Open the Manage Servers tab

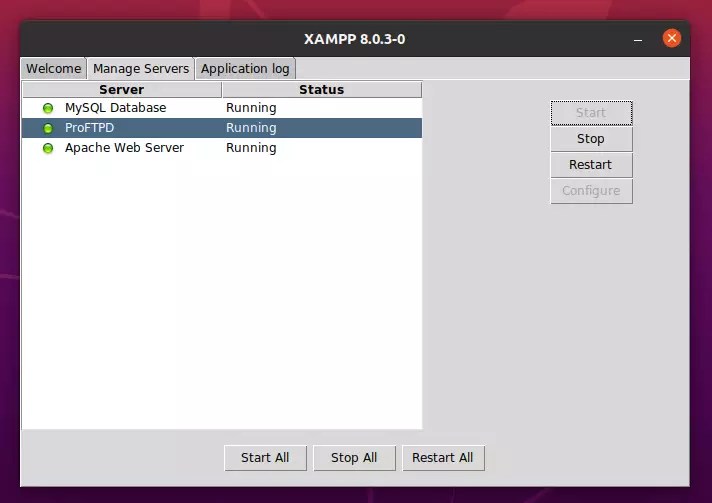pyautogui.click(x=141, y=69)
